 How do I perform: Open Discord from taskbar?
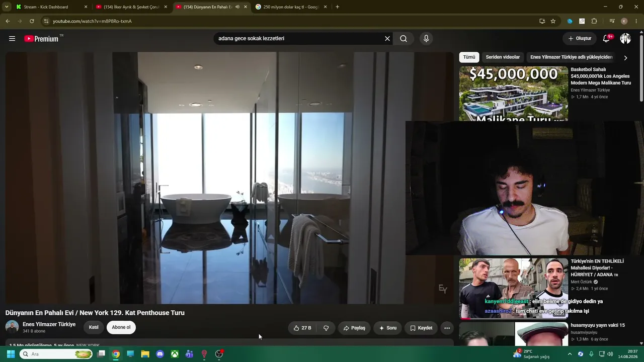pos(160,354)
